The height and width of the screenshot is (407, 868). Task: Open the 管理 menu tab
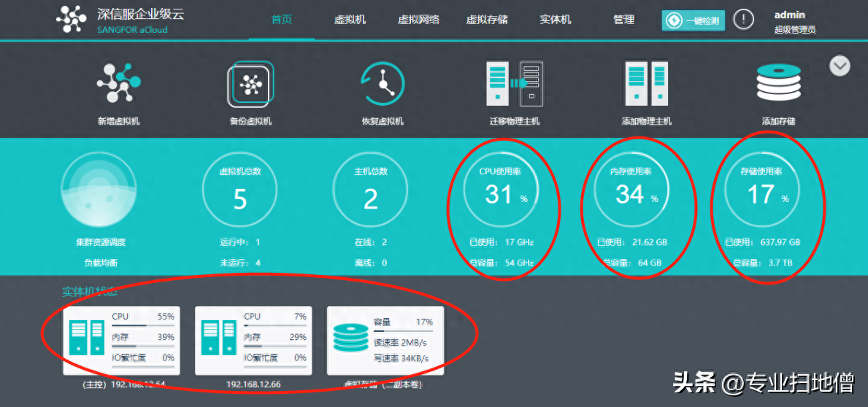(x=623, y=20)
